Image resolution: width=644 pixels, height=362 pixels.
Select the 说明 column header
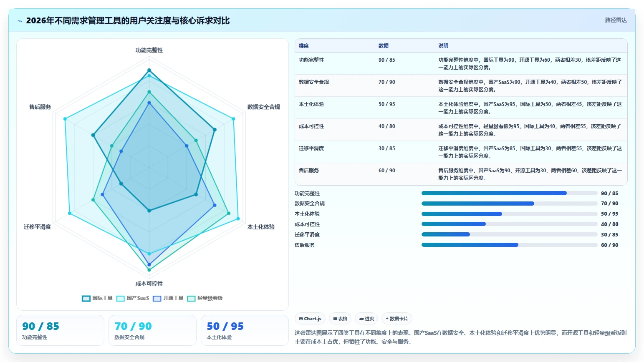tap(443, 46)
